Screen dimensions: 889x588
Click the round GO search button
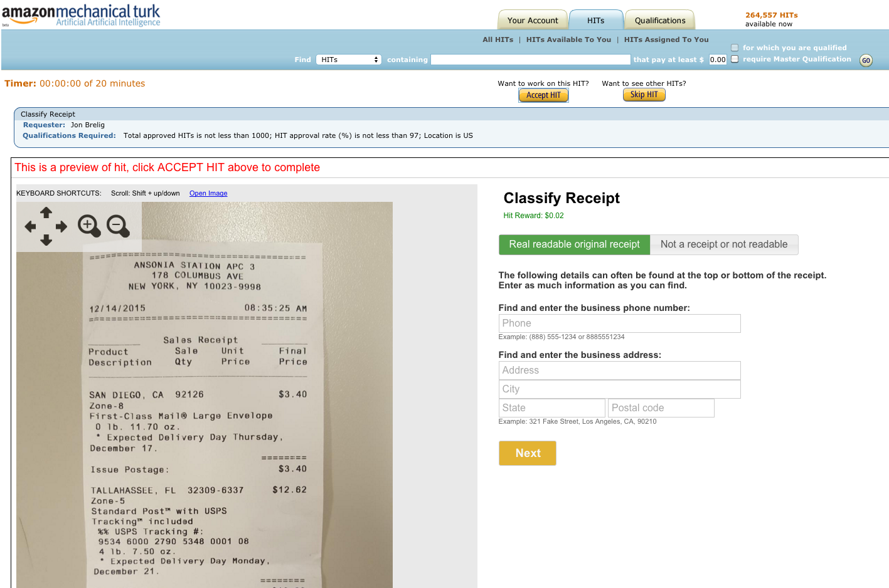[866, 61]
